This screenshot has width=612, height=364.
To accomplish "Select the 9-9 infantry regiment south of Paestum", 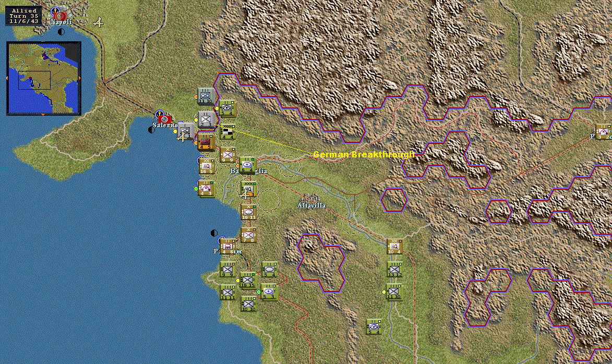I will pyautogui.click(x=228, y=270).
